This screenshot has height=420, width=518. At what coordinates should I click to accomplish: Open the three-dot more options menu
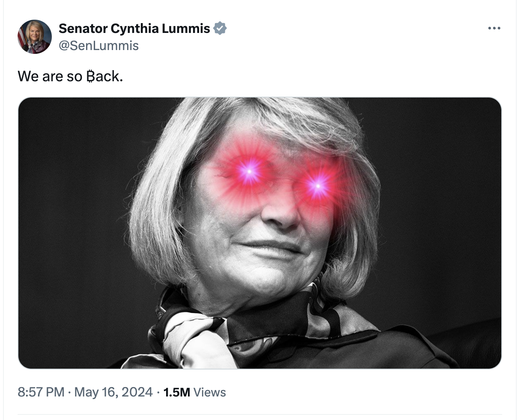[x=494, y=29]
